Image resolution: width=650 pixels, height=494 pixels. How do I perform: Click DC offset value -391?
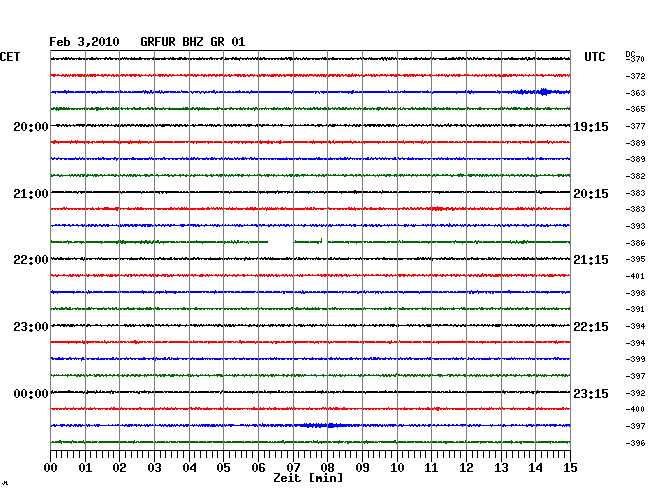pos(635,310)
